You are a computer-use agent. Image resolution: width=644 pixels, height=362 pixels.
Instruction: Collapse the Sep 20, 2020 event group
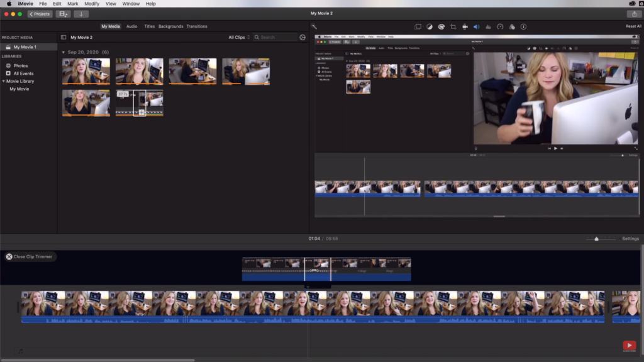pos(64,53)
